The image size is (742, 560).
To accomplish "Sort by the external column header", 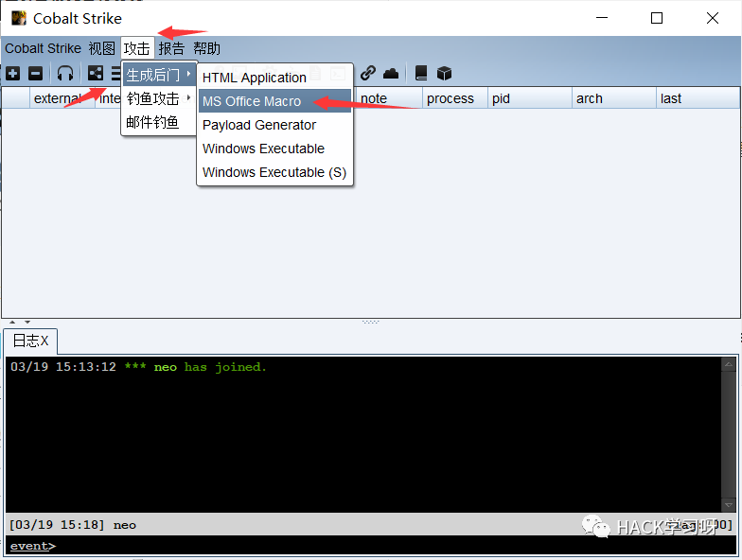I will (62, 98).
